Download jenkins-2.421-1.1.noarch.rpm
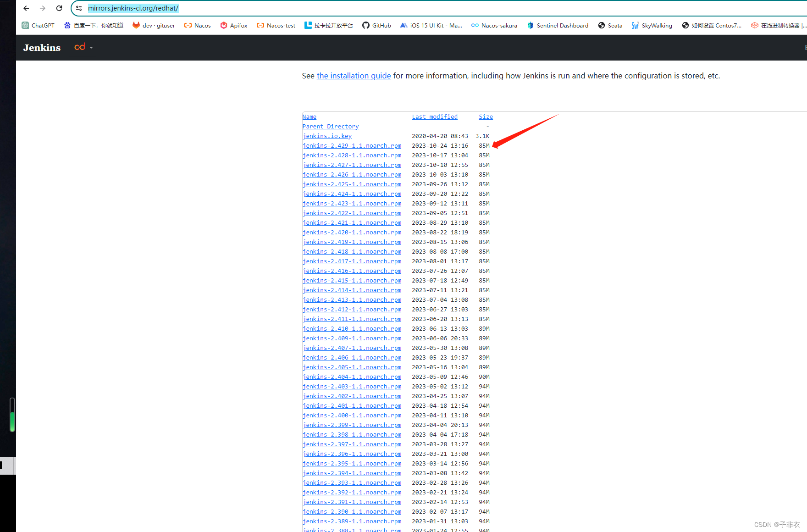This screenshot has height=532, width=807. (x=352, y=223)
